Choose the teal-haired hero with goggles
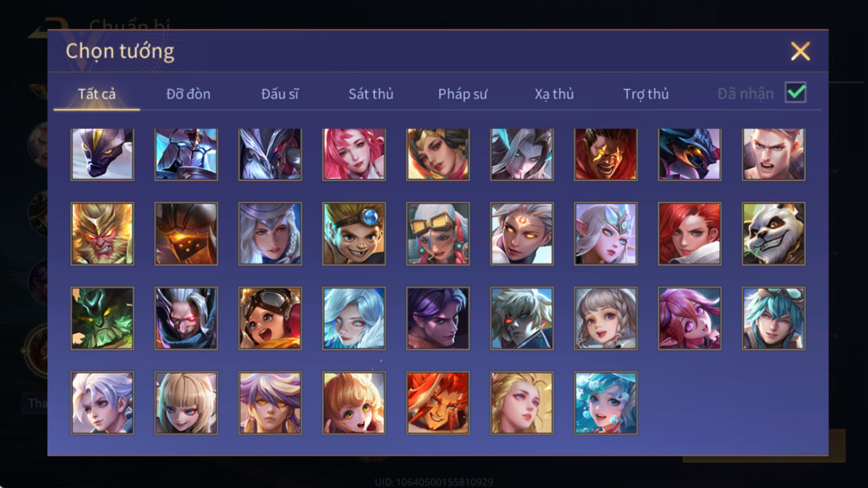The image size is (868, 488). coord(773,318)
